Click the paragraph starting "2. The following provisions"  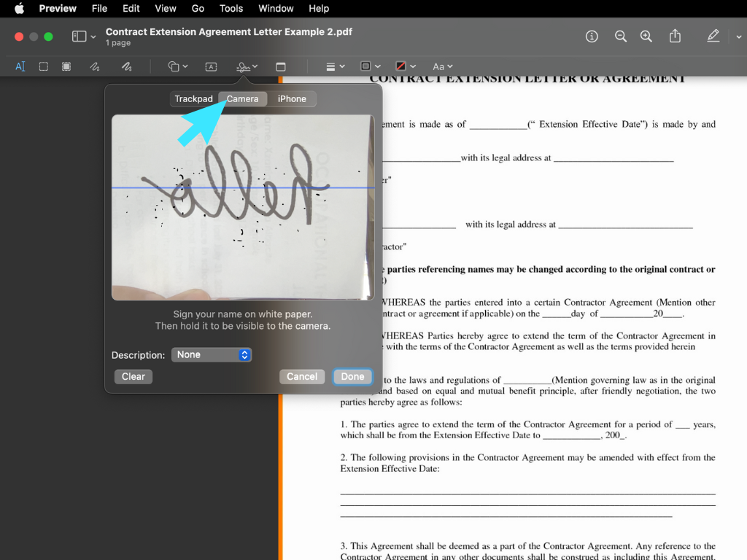click(528, 463)
